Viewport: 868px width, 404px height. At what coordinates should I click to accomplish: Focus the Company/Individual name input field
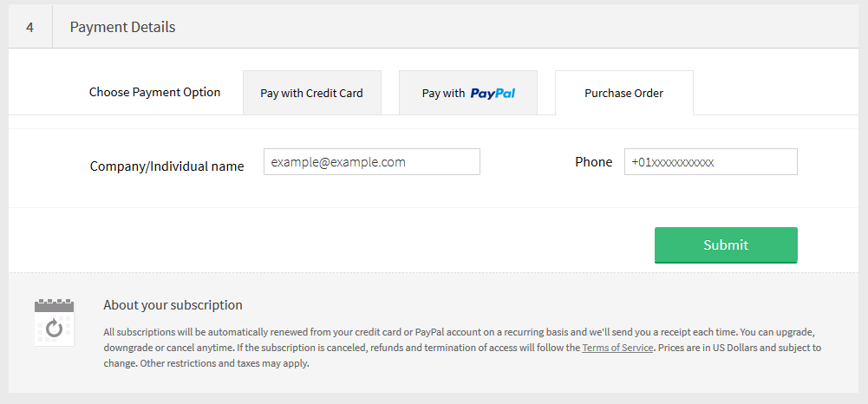point(371,162)
